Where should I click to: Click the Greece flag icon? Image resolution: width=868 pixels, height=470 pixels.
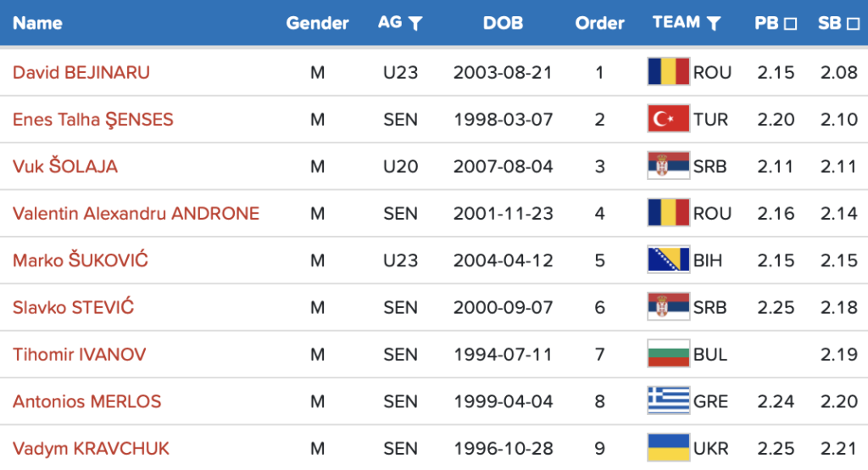[668, 401]
